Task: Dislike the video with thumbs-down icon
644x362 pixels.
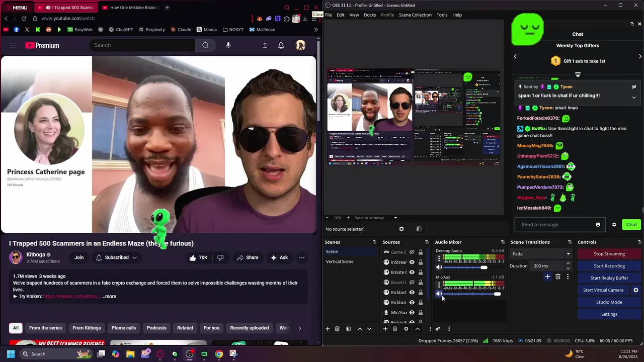Action: pos(220,257)
